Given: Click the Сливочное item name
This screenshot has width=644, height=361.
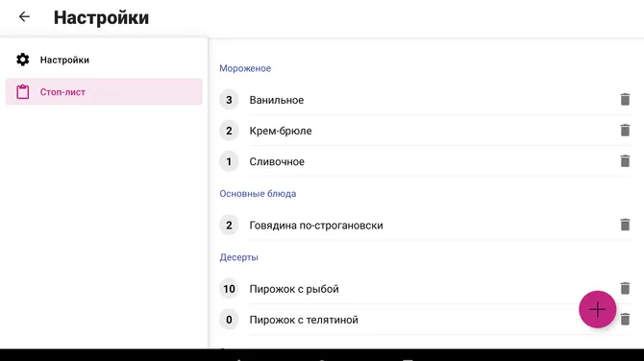Looking at the screenshot, I should [277, 161].
